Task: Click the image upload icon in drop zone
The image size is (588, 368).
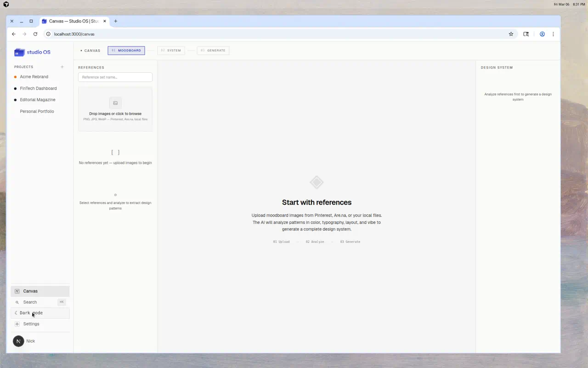Action: coord(115,103)
